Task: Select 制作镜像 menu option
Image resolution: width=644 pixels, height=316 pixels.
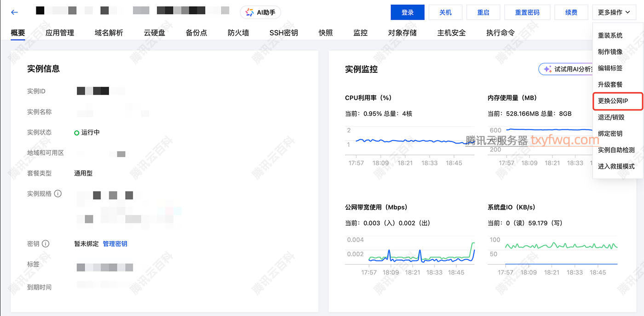Action: [610, 52]
